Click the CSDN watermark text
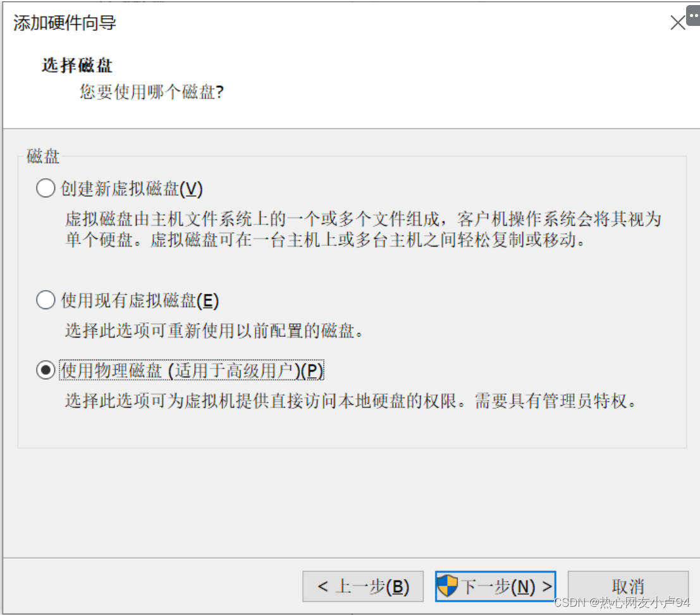Screen dimensions: 700x615 pyautogui.click(x=622, y=602)
